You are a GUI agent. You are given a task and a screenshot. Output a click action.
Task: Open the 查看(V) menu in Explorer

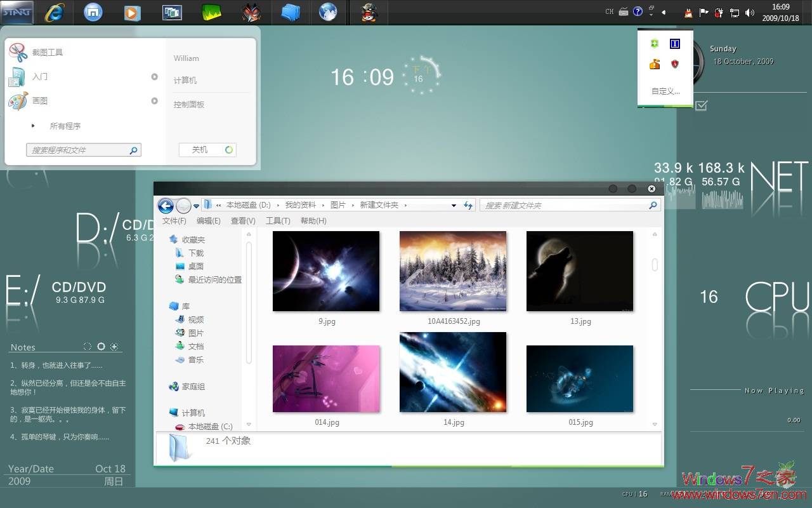[243, 220]
